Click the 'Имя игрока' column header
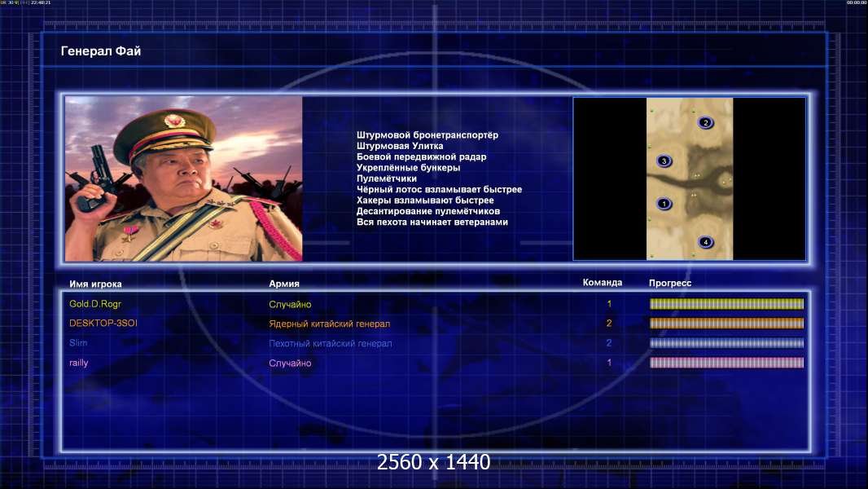The height and width of the screenshot is (489, 868). tap(95, 284)
